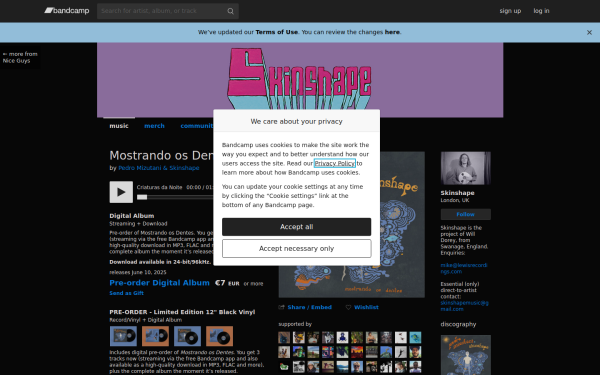The height and width of the screenshot is (375, 600).
Task: Click Send as Gift link
Action: 126,293
